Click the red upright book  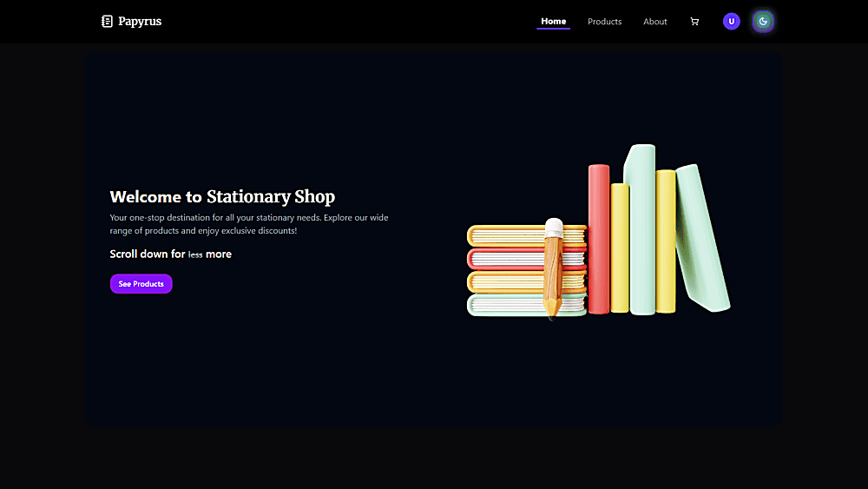(x=598, y=239)
